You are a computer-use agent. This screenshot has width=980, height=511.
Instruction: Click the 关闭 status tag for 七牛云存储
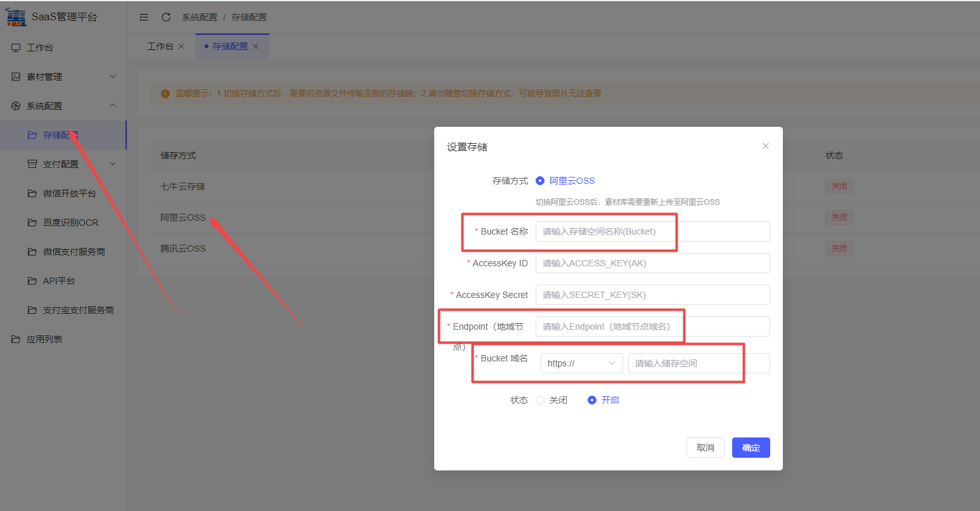coord(839,186)
